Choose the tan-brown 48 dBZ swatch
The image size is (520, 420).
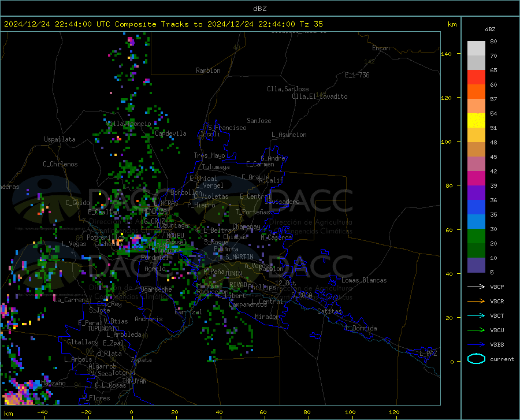click(x=476, y=150)
